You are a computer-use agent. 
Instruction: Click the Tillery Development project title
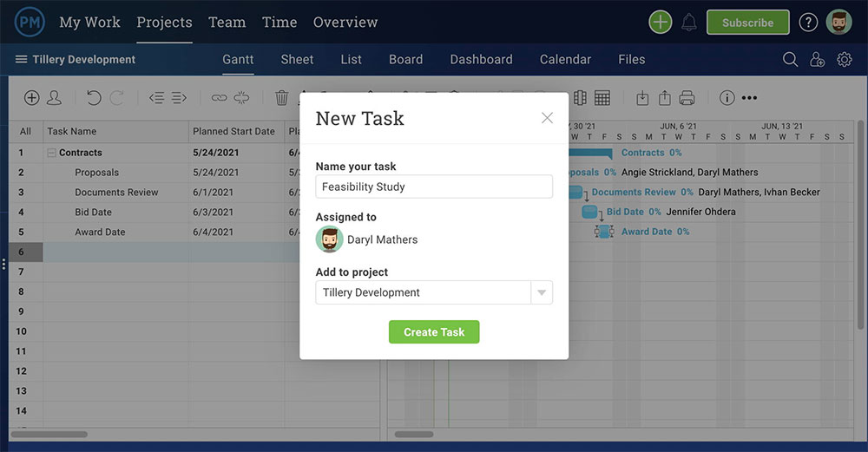(83, 59)
